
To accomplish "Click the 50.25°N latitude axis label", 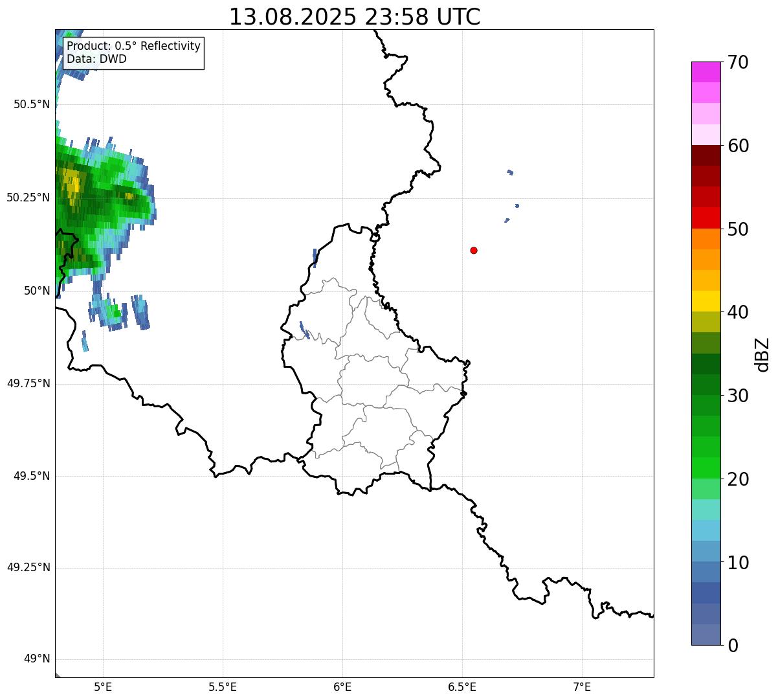I will tap(28, 198).
